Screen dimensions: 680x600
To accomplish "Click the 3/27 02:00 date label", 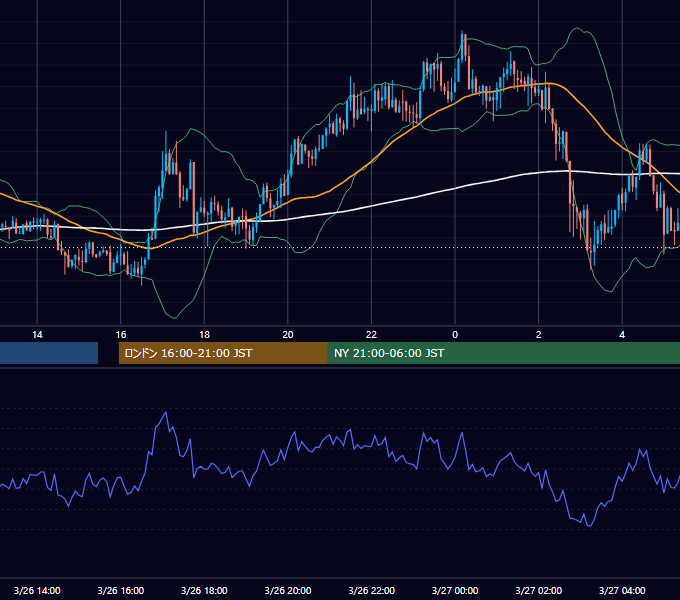I will click(539, 590).
